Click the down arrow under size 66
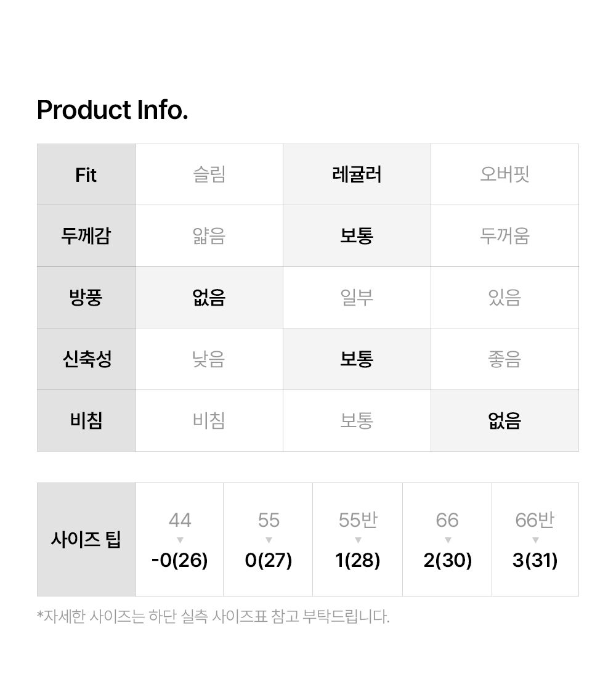 [x=447, y=540]
